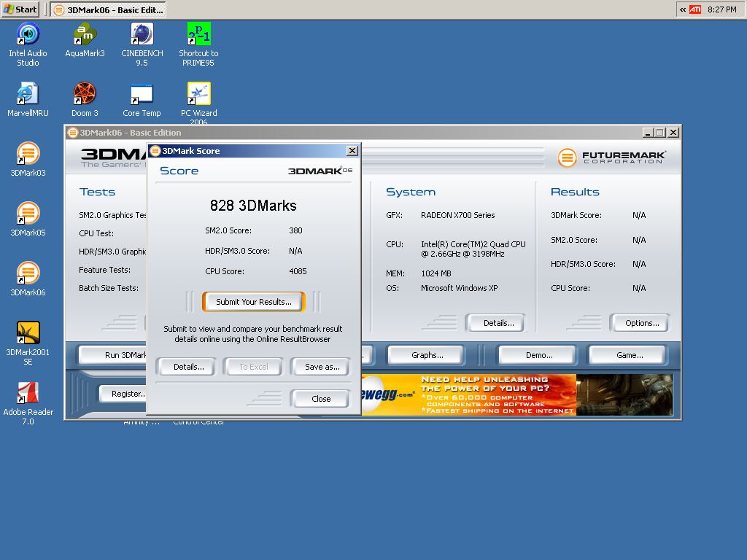Close the Score dialog with Close button
The height and width of the screenshot is (560, 747).
click(321, 399)
